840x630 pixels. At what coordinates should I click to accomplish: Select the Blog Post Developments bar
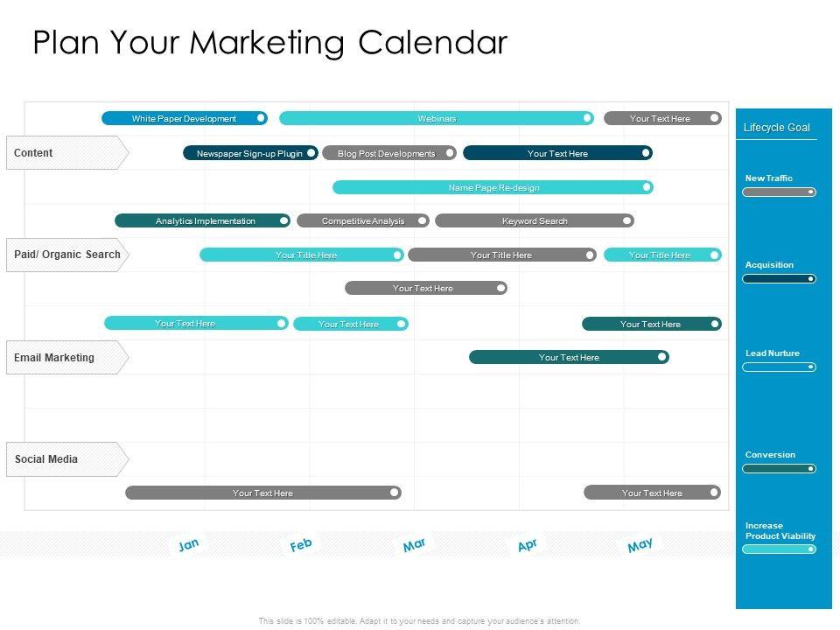(x=388, y=153)
